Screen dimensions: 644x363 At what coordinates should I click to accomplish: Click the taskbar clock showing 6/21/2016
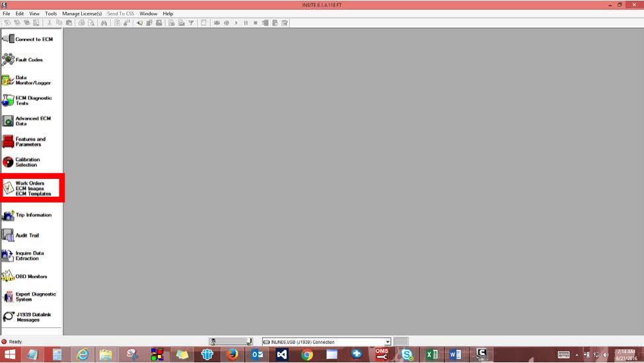(x=626, y=355)
